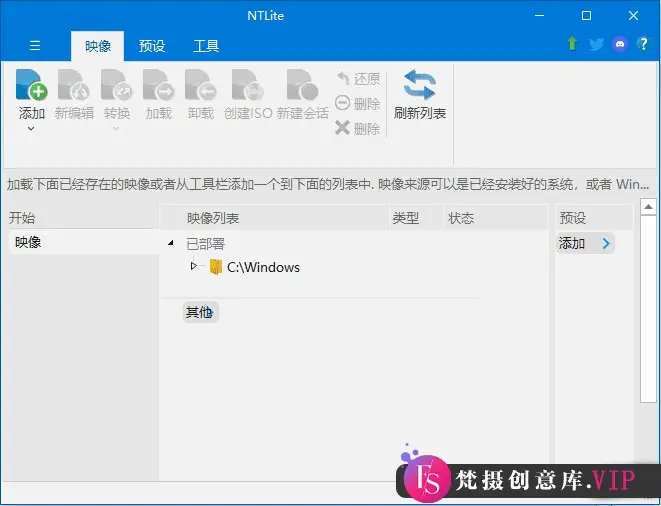Viewport: 661px width, 506px height.
Task: Open the dropdown arrow under 添加
Action: tap(31, 129)
